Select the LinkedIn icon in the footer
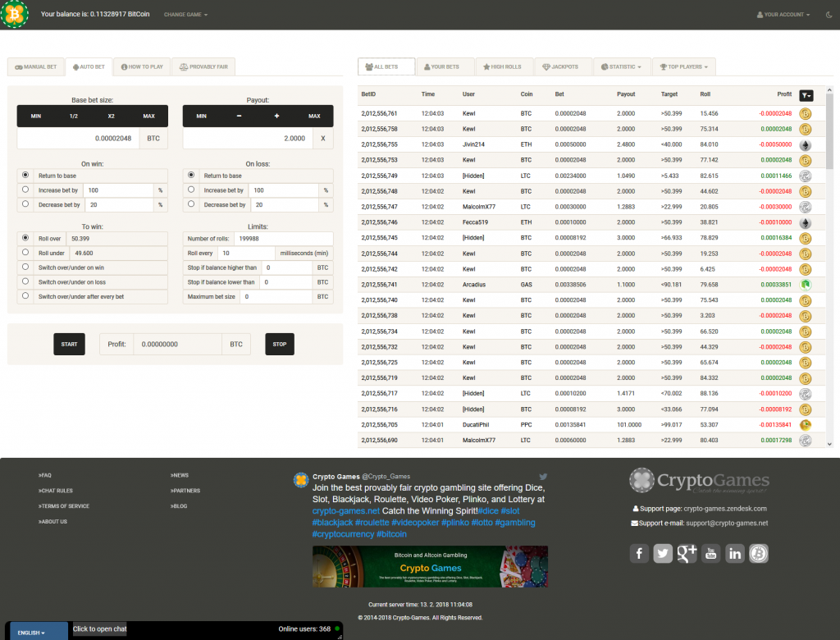 [735, 553]
